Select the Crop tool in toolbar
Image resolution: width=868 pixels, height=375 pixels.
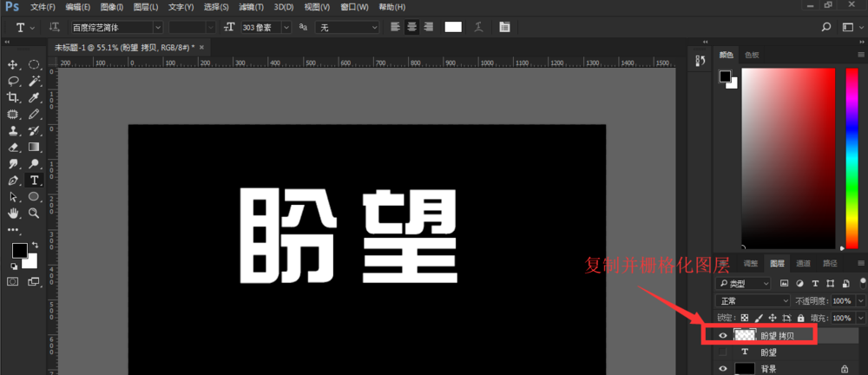(x=13, y=98)
